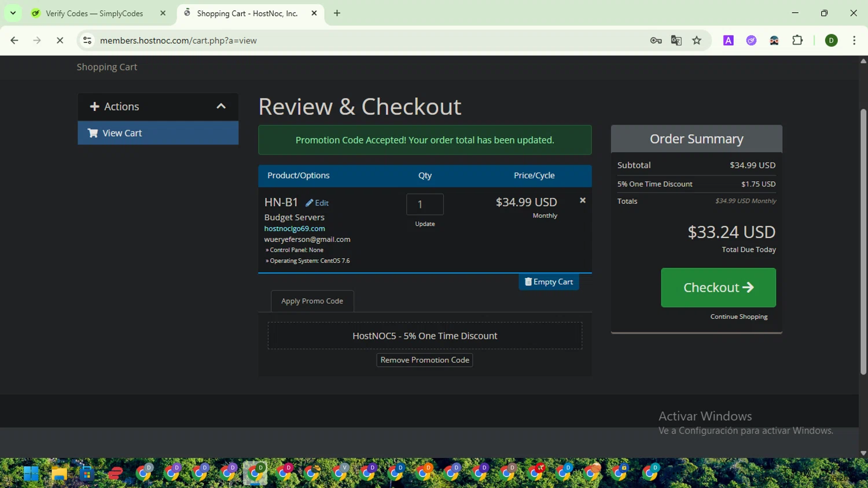Empty the shopping cart
The image size is (868, 488).
click(549, 282)
